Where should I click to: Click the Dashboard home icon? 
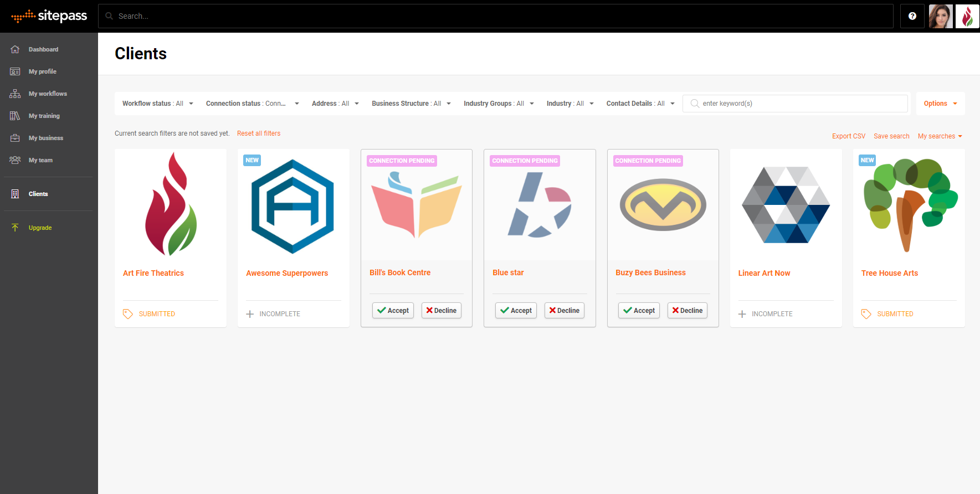(x=15, y=49)
